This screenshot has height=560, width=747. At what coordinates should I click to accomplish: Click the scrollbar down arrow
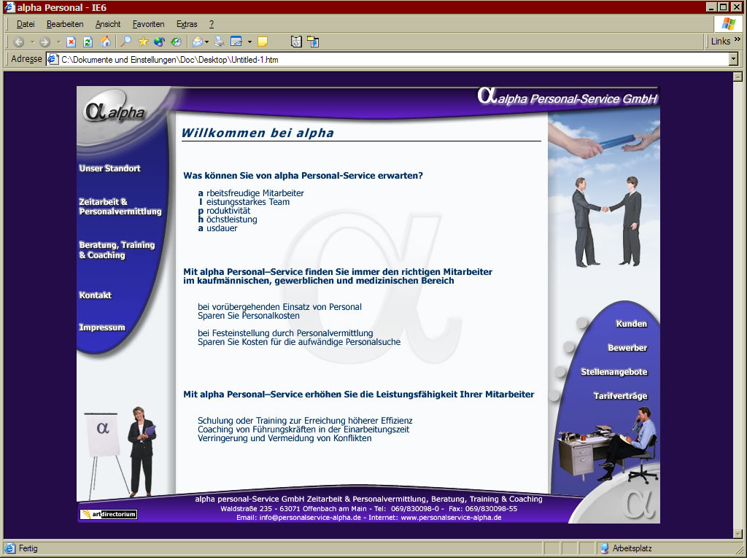click(x=738, y=534)
